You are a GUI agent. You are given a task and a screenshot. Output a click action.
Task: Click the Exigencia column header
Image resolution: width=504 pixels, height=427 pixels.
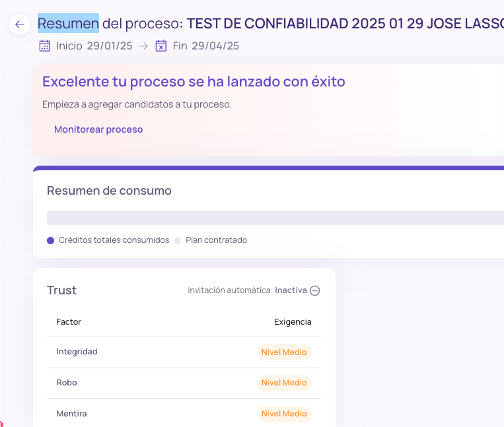(x=293, y=322)
